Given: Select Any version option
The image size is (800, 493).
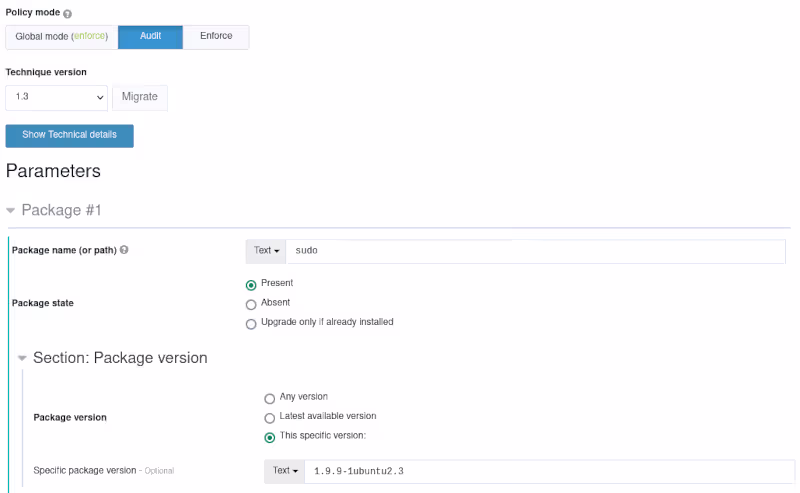Looking at the screenshot, I should (x=269, y=398).
